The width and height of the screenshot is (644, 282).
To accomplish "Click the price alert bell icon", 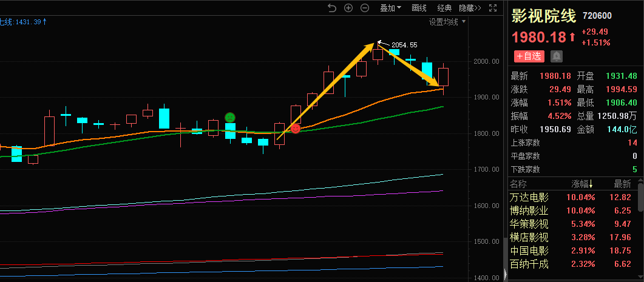I will point(556,56).
